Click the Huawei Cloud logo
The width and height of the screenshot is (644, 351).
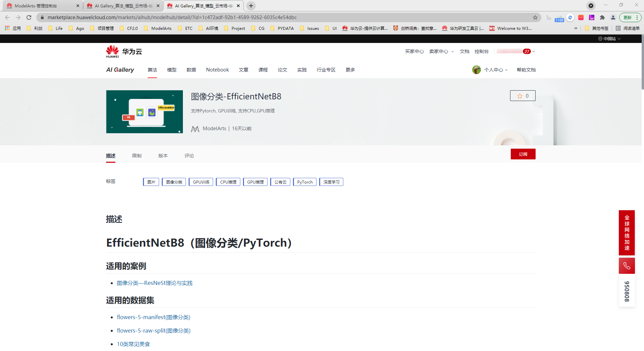coord(124,51)
